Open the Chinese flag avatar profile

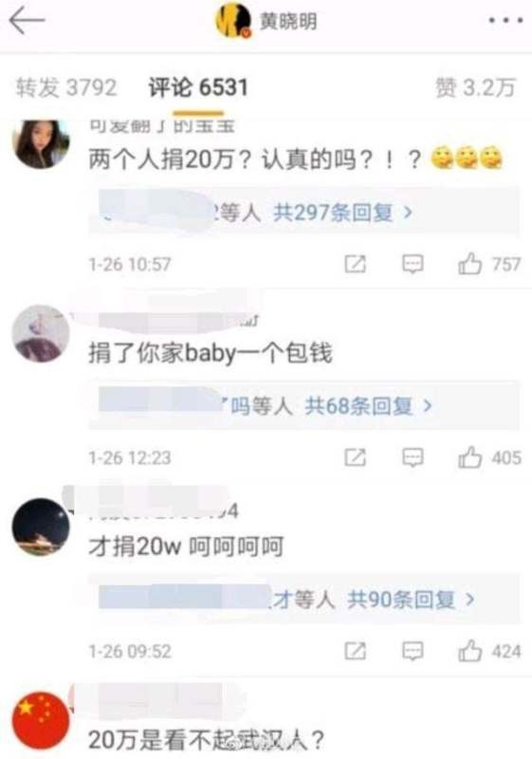point(41,720)
